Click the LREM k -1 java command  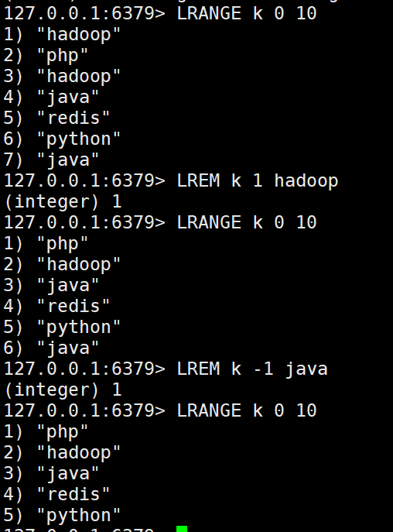(x=252, y=369)
